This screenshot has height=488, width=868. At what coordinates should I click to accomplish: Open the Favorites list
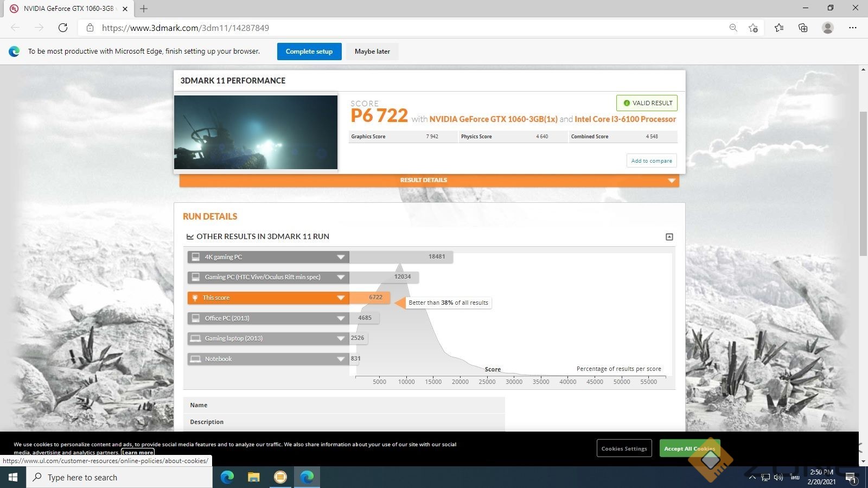(779, 28)
